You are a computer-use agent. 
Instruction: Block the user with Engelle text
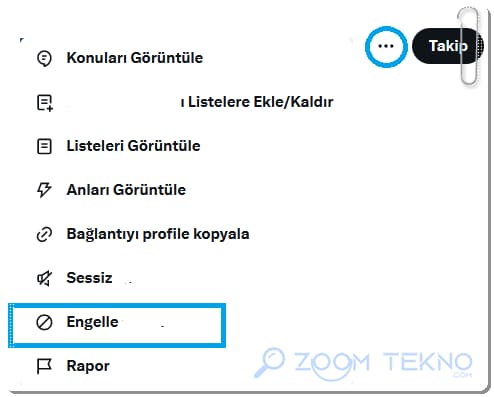tap(92, 322)
